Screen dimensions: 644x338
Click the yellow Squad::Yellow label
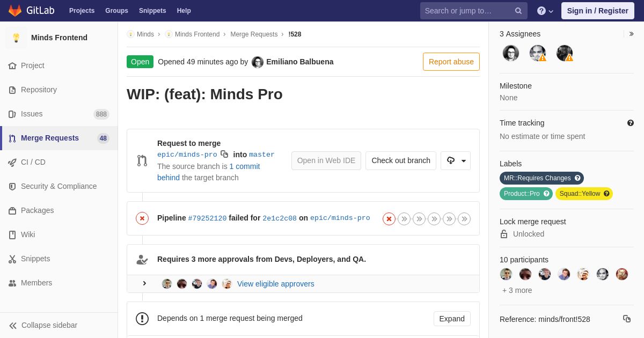584,194
